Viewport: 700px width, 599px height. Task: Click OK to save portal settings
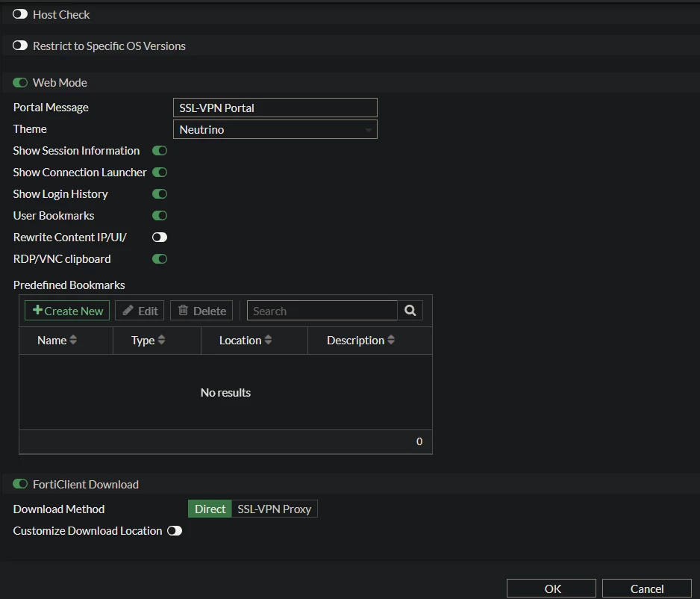[x=551, y=589]
